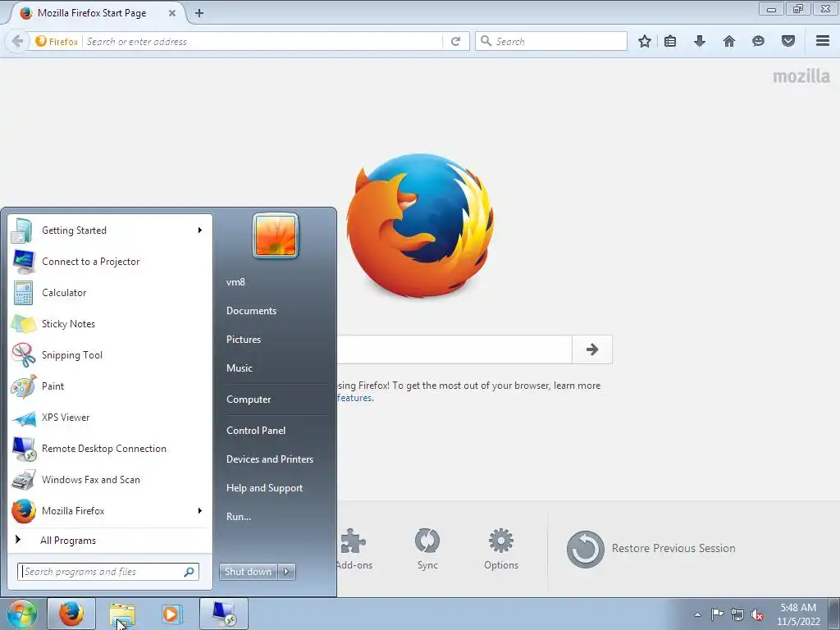Follow the features link
This screenshot has height=630, width=840.
[354, 398]
